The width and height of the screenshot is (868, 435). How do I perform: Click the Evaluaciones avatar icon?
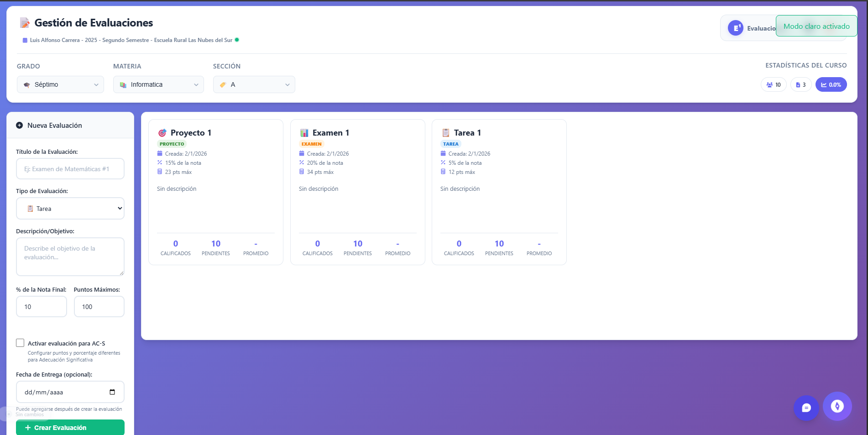[x=735, y=28]
